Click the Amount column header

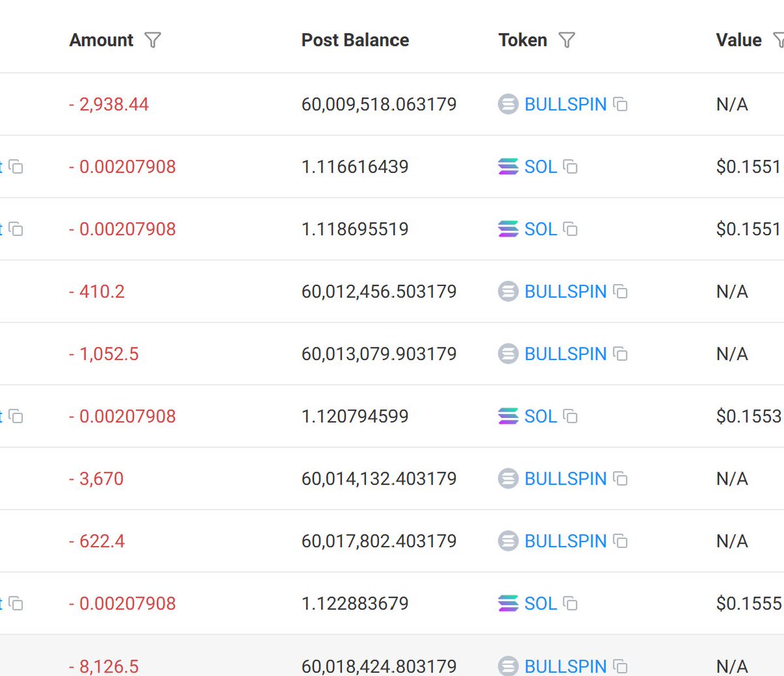point(101,40)
